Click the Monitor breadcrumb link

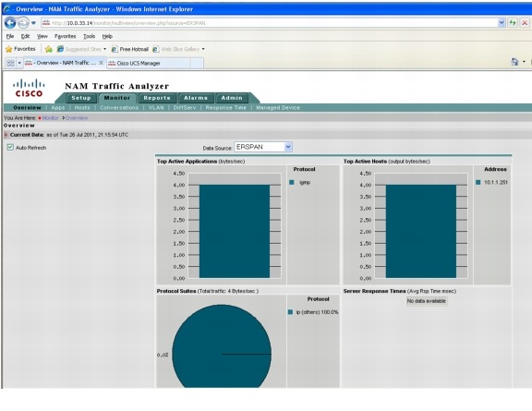[x=50, y=118]
